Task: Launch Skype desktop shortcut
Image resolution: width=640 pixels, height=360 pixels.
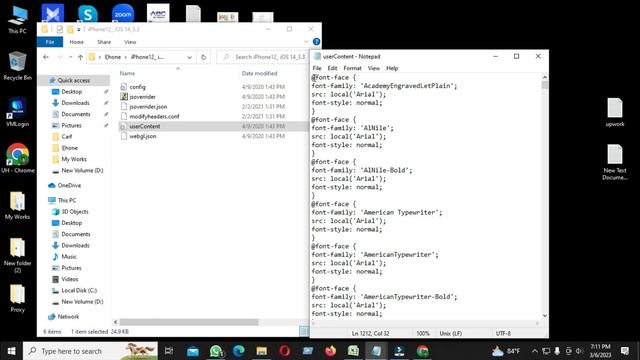Action: point(88,13)
